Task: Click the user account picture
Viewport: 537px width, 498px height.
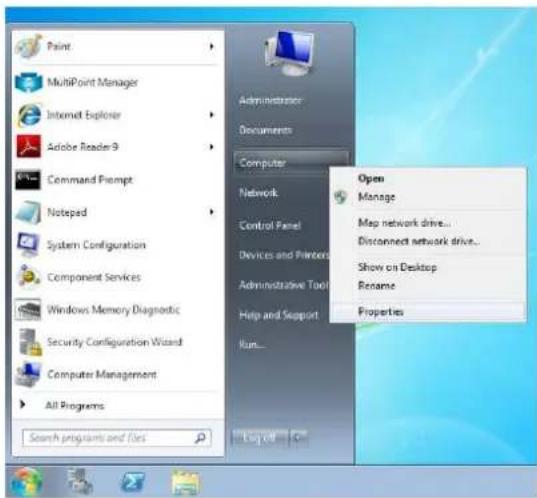Action: click(x=290, y=52)
